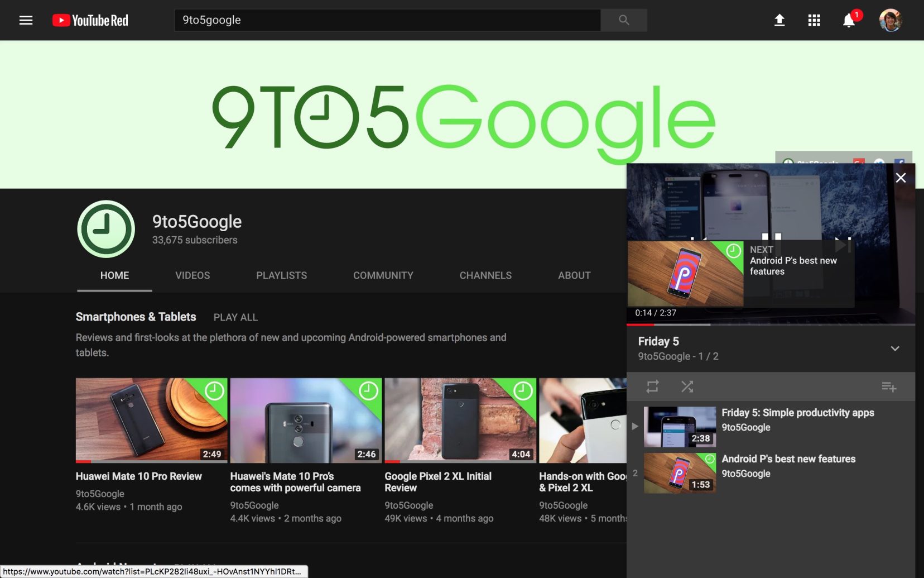Switch to the Videos tab
The height and width of the screenshot is (578, 924).
click(192, 275)
